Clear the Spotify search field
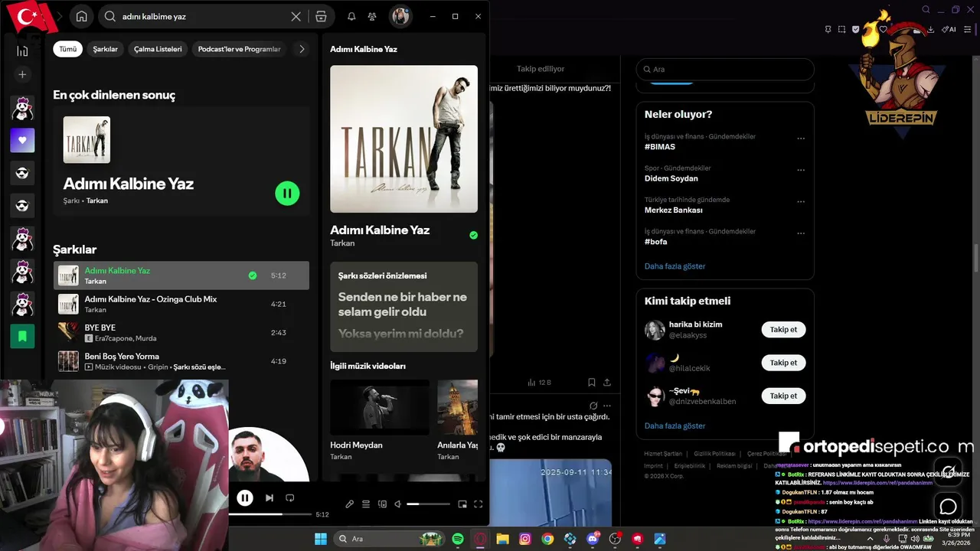Viewport: 980px width, 551px height. [x=296, y=16]
